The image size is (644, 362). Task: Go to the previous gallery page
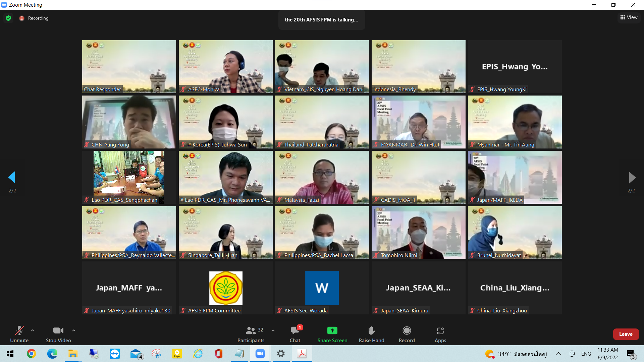tap(12, 177)
